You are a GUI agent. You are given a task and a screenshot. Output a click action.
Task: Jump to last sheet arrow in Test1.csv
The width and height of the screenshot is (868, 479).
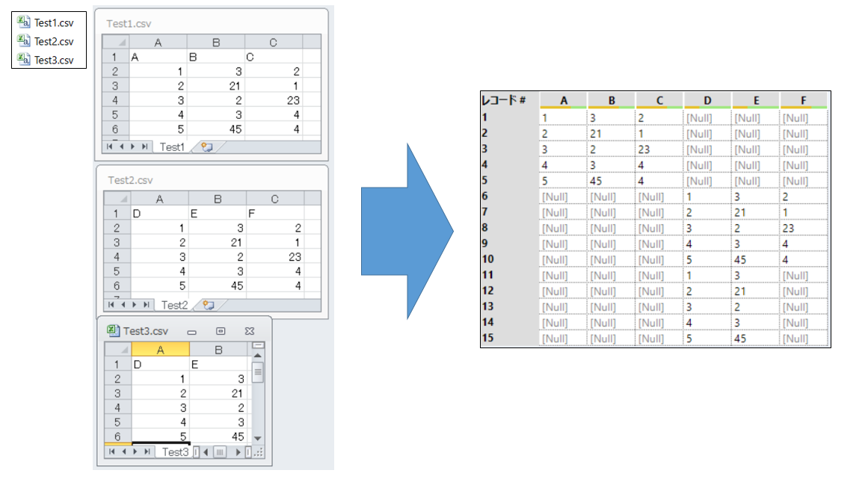click(144, 147)
